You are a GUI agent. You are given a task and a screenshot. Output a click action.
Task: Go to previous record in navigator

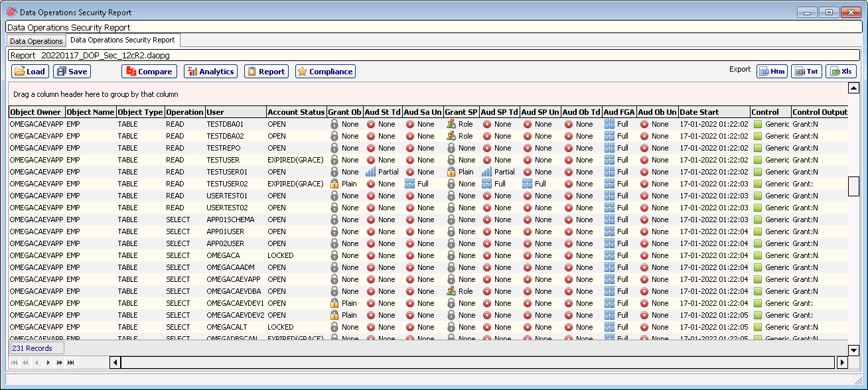point(36,363)
